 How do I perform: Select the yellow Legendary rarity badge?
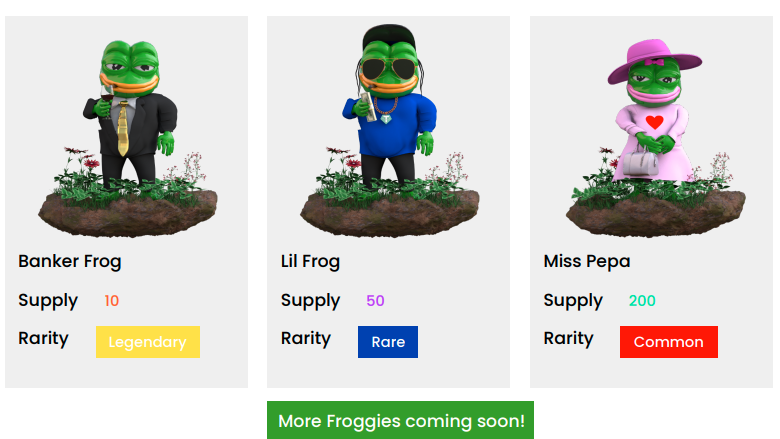click(148, 342)
